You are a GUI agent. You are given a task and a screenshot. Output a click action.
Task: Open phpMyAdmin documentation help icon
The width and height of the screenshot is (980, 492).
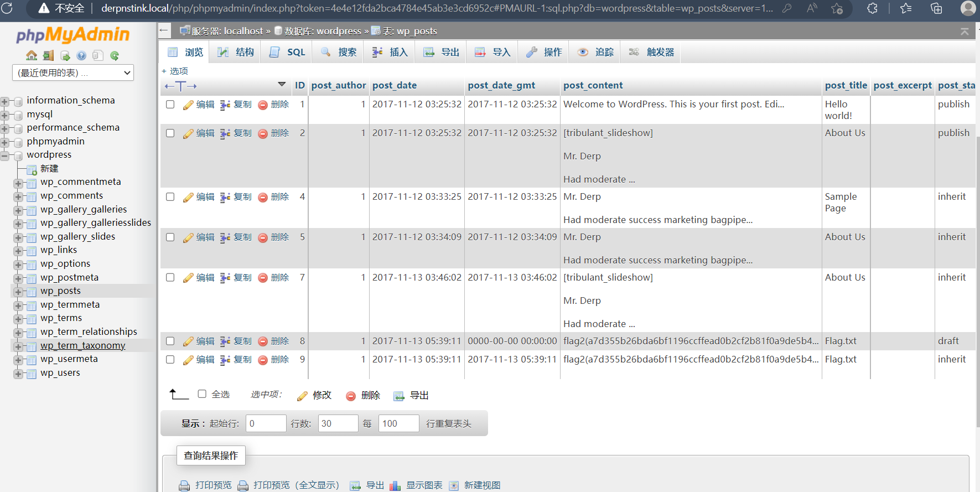point(81,55)
